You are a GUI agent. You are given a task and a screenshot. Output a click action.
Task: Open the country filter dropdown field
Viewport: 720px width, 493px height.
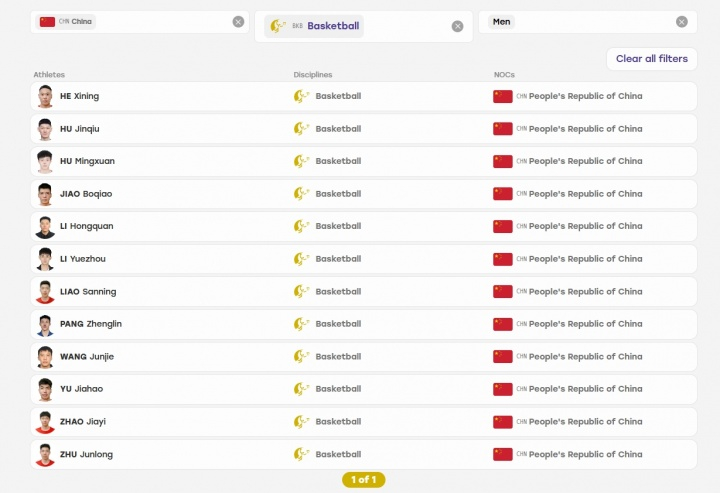[x=140, y=22]
